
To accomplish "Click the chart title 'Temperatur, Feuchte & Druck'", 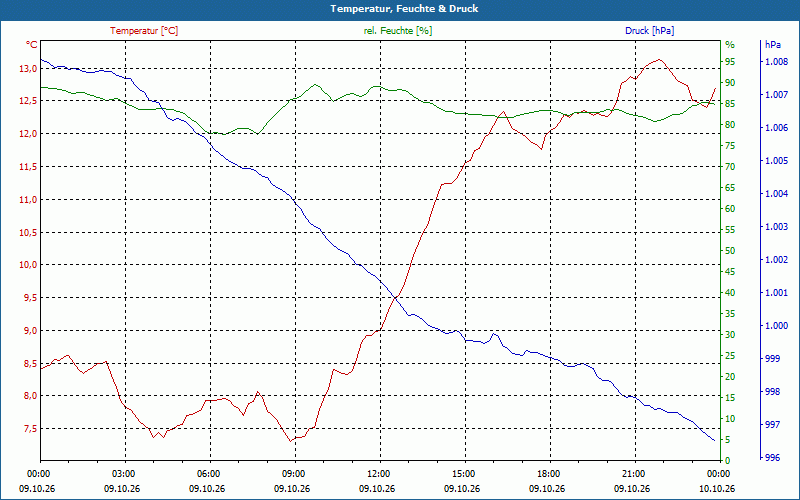I will 404,9.
